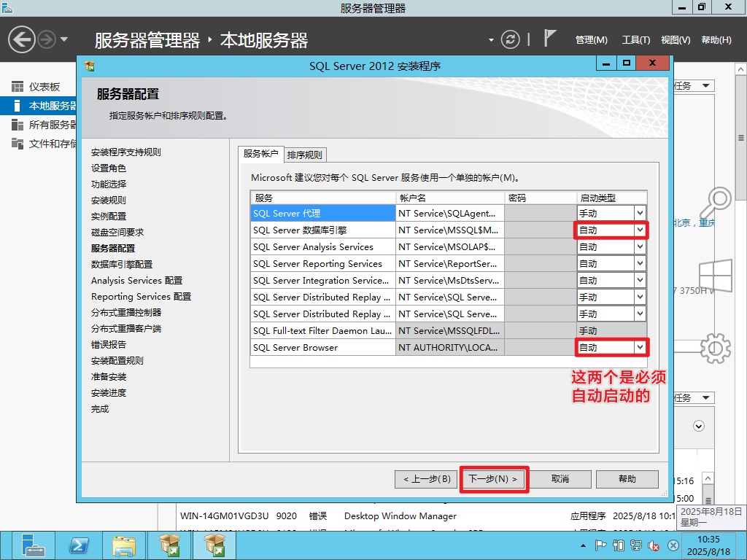747x560 pixels.
Task: Open startup type dropdown for Analysis Services
Action: coord(640,246)
